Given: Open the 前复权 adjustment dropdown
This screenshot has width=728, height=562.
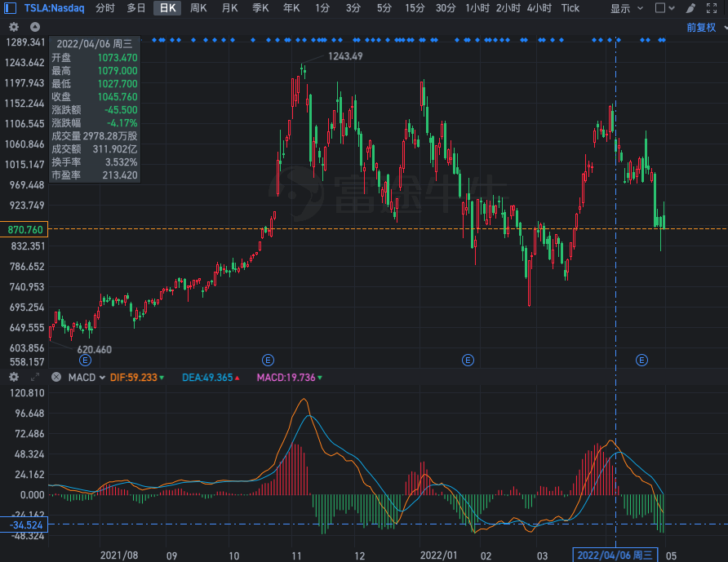Looking at the screenshot, I should pos(707,28).
